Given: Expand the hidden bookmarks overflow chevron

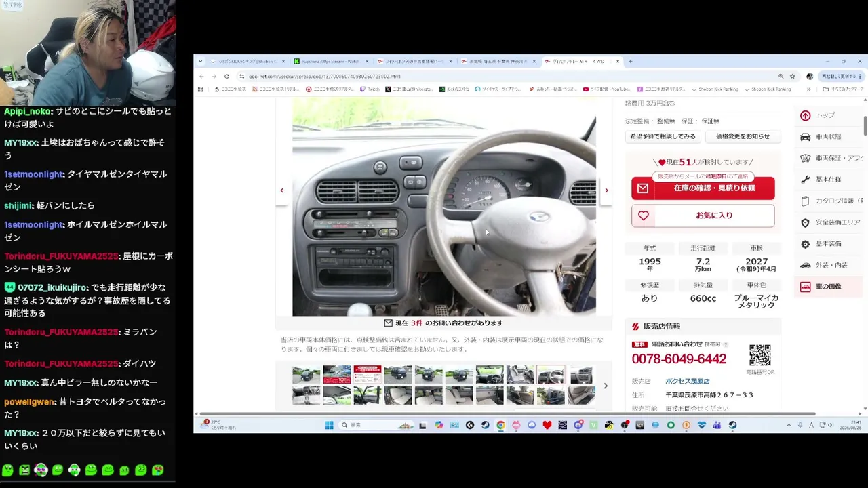Looking at the screenshot, I should pyautogui.click(x=808, y=89).
